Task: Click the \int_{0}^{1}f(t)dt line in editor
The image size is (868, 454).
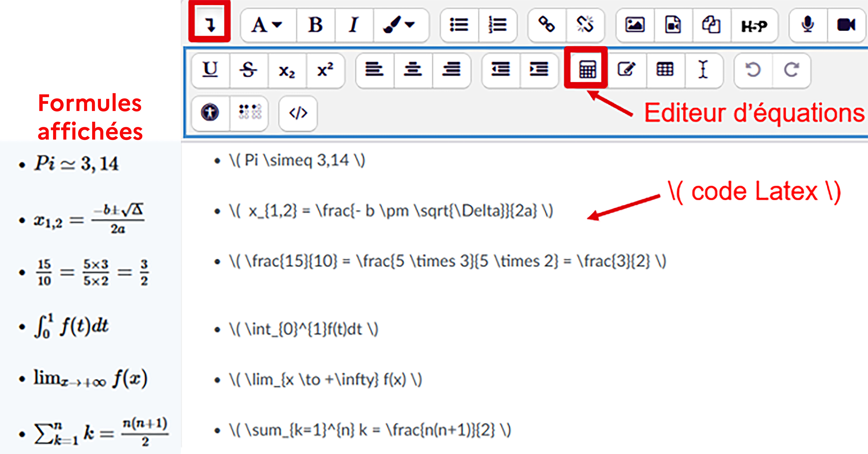Action: point(303,329)
